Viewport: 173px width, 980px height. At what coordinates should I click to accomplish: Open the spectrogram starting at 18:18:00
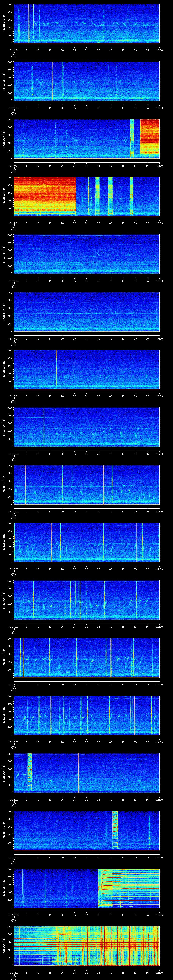86,427
